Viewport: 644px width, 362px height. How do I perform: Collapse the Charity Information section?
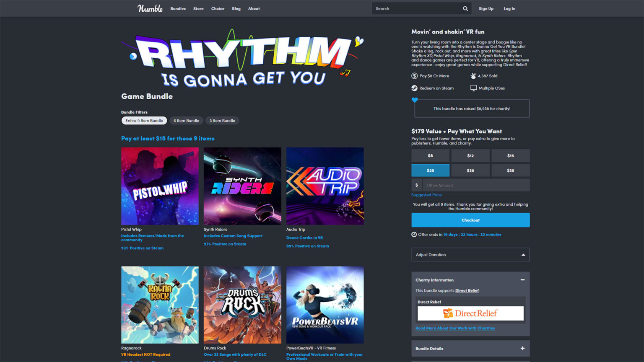click(522, 280)
